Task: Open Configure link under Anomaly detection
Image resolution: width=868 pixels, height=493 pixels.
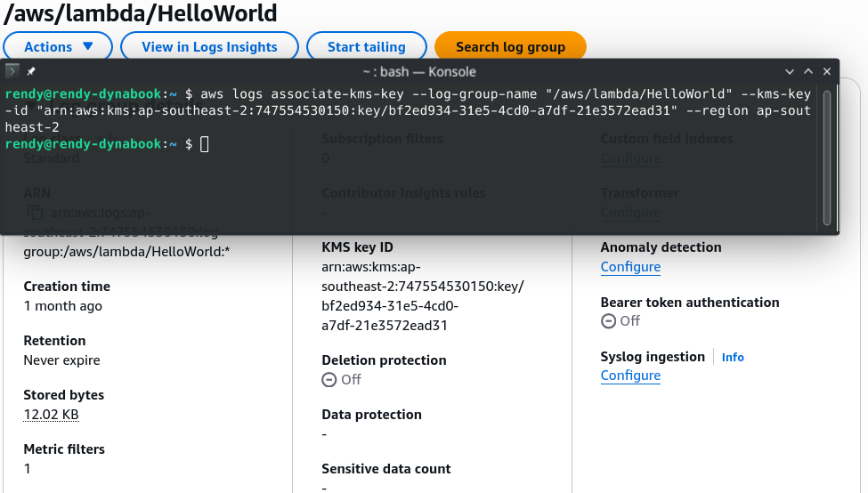Action: pyautogui.click(x=630, y=267)
